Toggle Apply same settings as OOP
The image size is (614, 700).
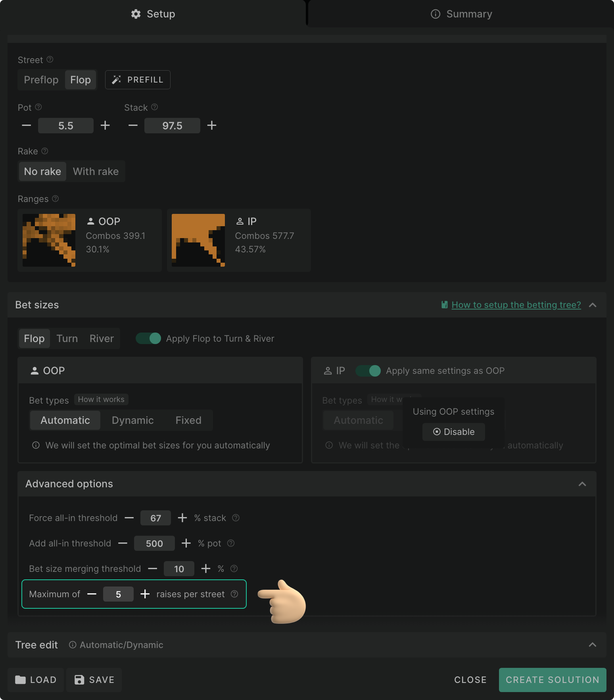(x=368, y=371)
